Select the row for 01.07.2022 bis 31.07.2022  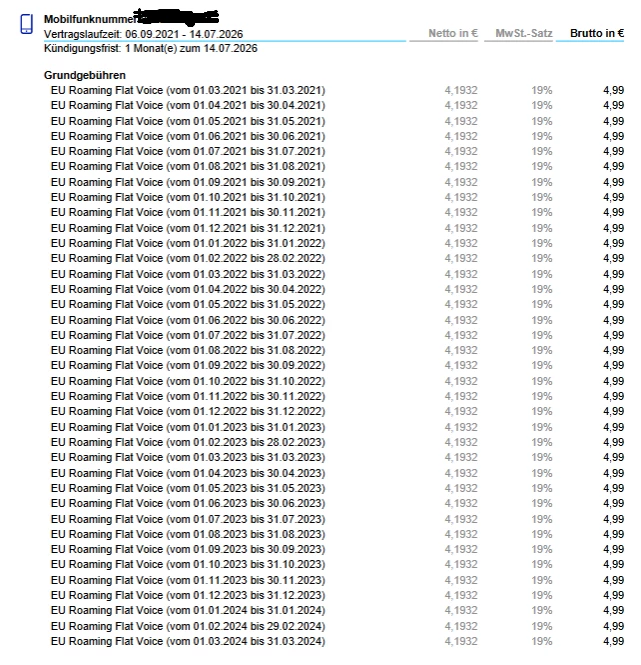point(337,335)
